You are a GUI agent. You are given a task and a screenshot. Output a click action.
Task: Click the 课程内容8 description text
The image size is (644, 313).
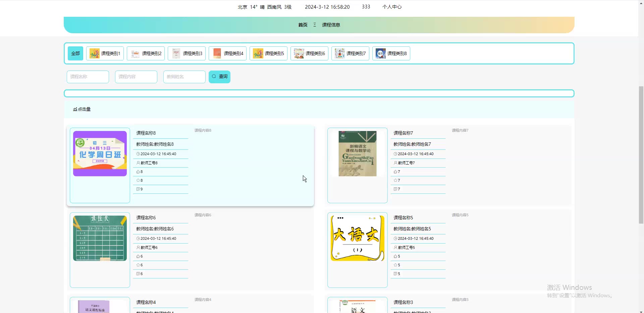203,130
